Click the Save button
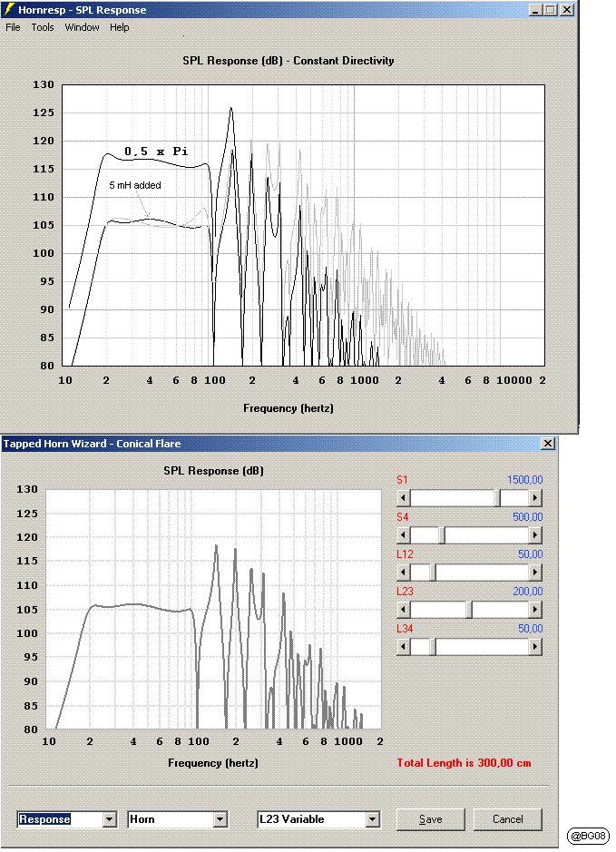 point(430,819)
